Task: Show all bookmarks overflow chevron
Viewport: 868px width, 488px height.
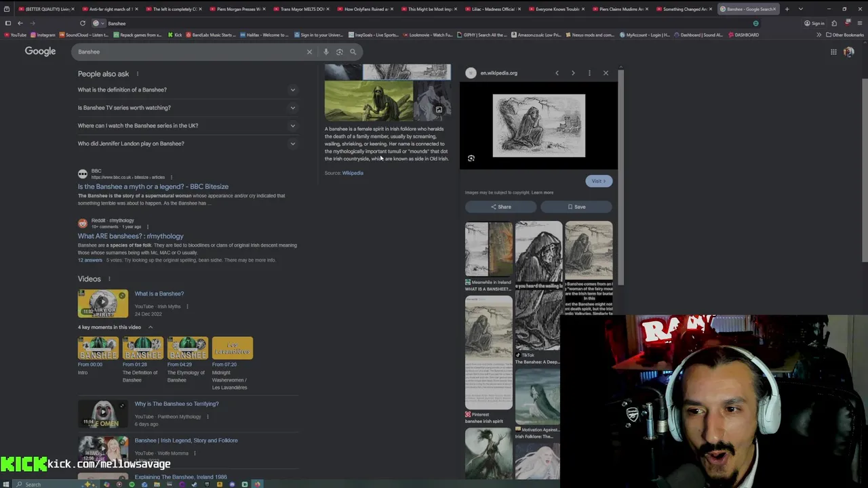Action: [x=818, y=35]
